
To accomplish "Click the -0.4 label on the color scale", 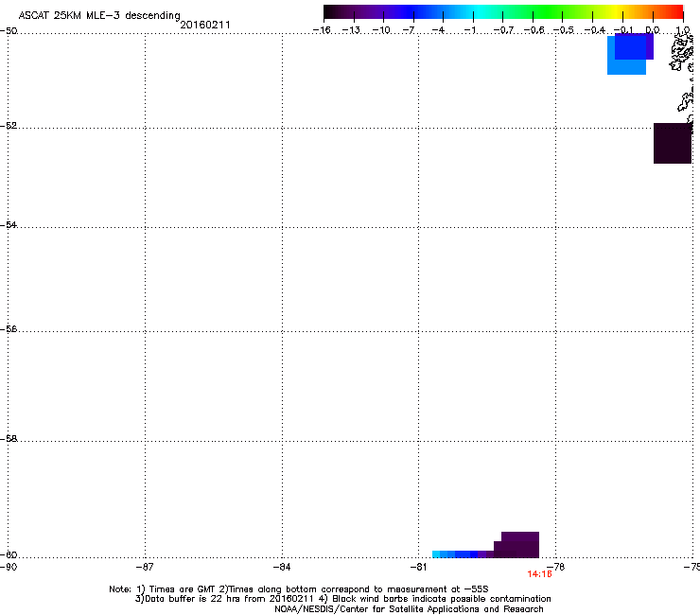I will click(595, 30).
